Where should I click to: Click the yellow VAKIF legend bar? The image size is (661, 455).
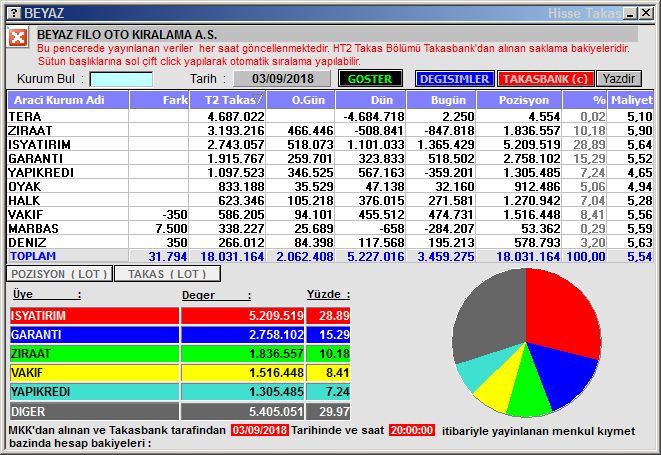click(94, 373)
